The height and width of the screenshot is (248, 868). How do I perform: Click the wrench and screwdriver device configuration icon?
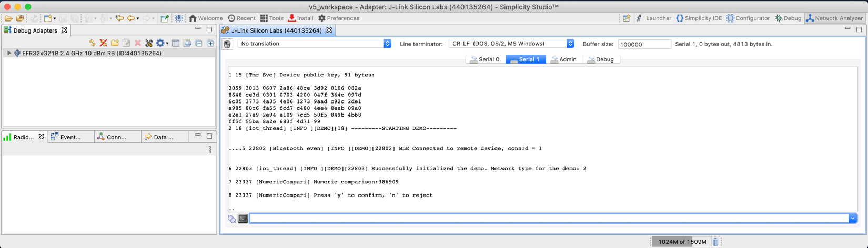149,43
